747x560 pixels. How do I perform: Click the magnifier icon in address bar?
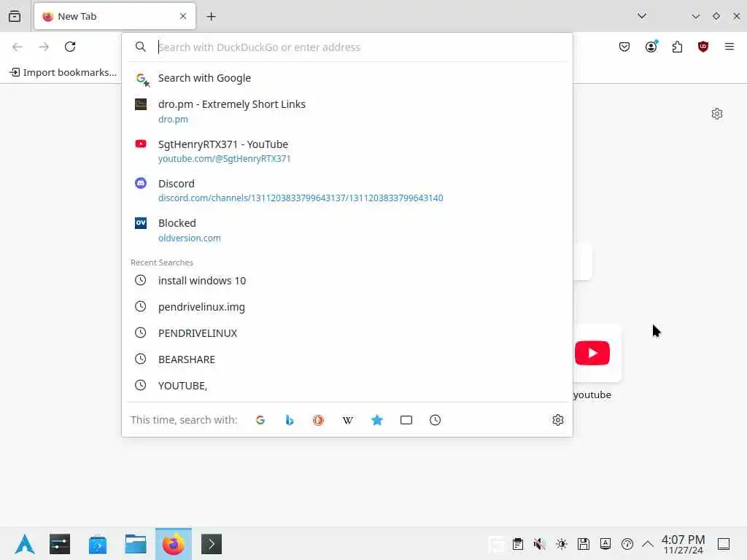[x=141, y=47]
